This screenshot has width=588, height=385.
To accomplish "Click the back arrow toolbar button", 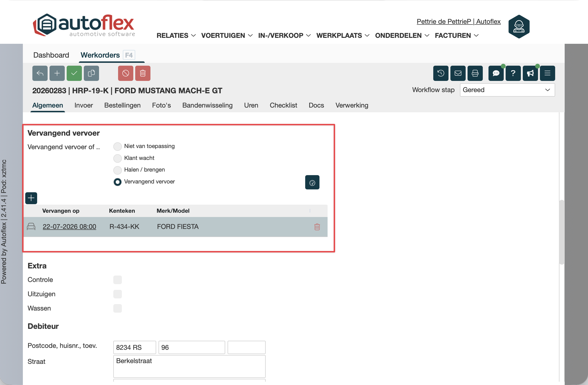I will tap(40, 73).
